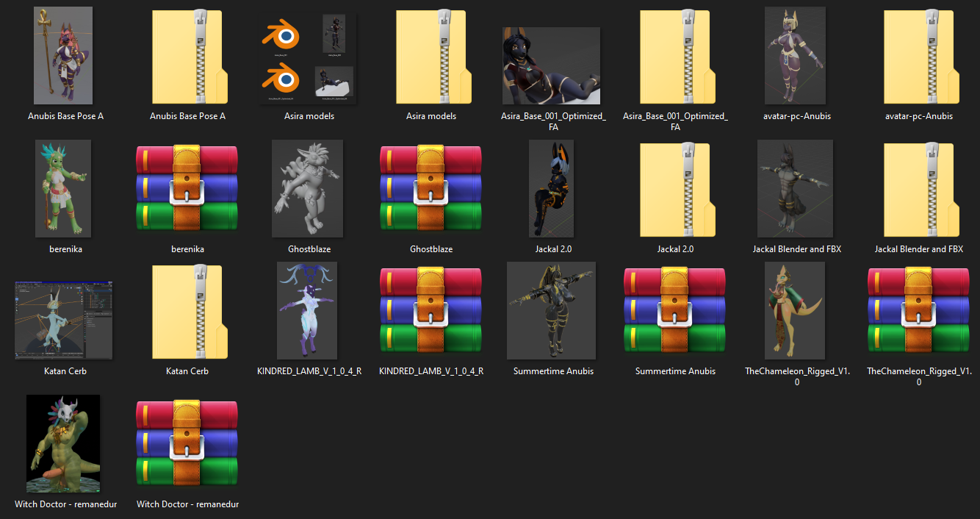Click the 'Jackal 2.0' file name under the zip folder
980x519 pixels.
(675, 249)
